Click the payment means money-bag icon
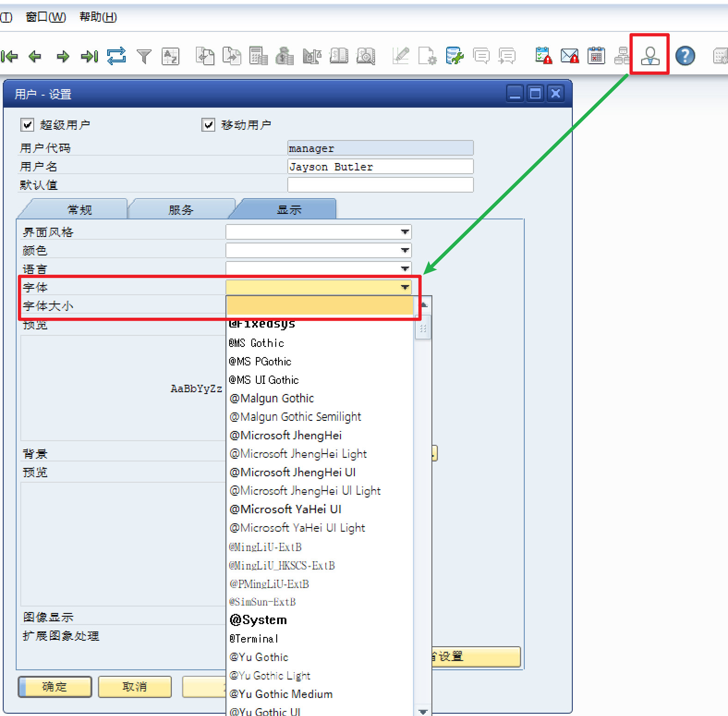The image size is (728, 716). (x=285, y=56)
